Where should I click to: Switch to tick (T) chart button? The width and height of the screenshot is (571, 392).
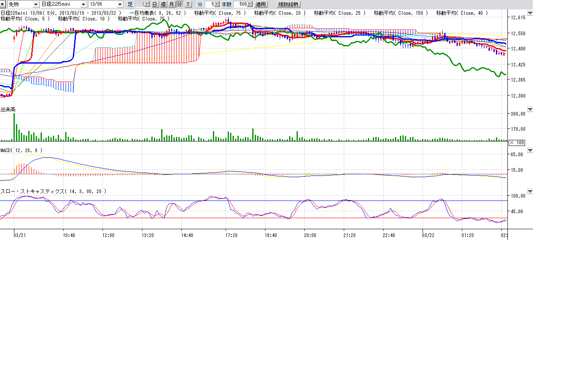[x=188, y=5]
